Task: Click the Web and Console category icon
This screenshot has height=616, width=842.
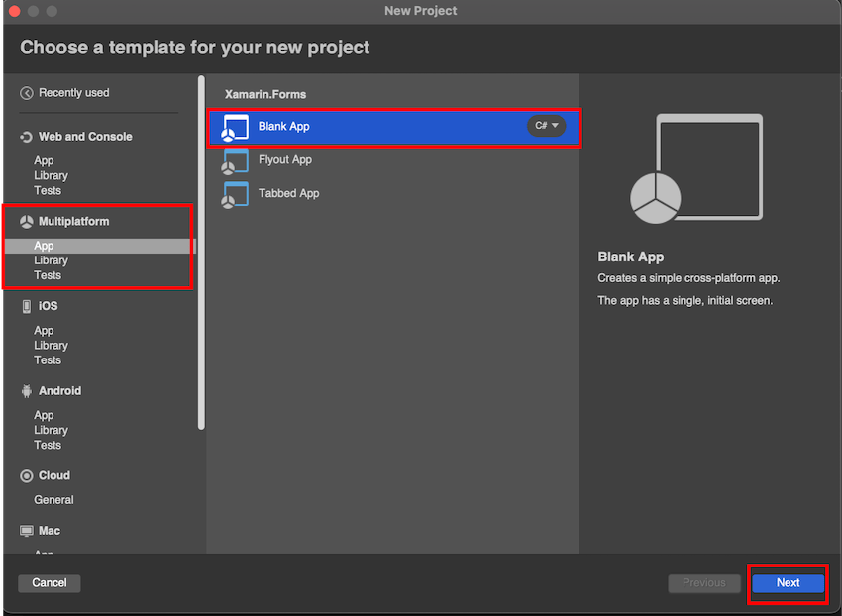Action: point(27,137)
